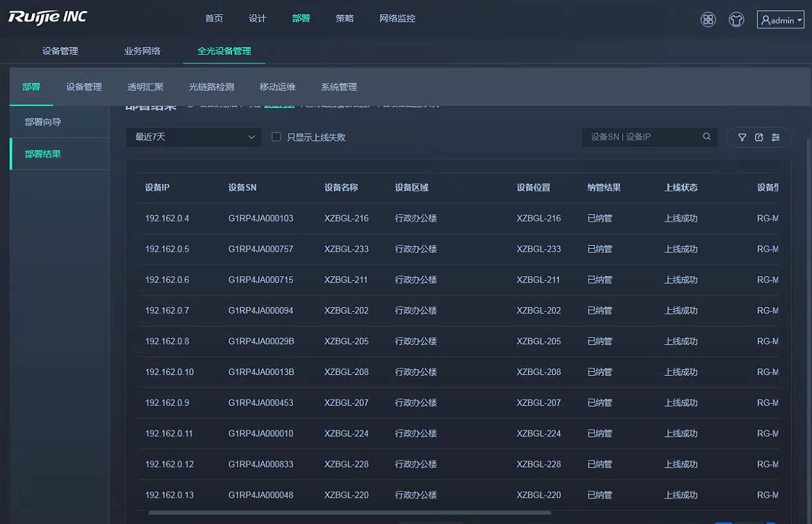Select 部署向导 in the left sidebar
The width and height of the screenshot is (812, 524).
pos(43,122)
